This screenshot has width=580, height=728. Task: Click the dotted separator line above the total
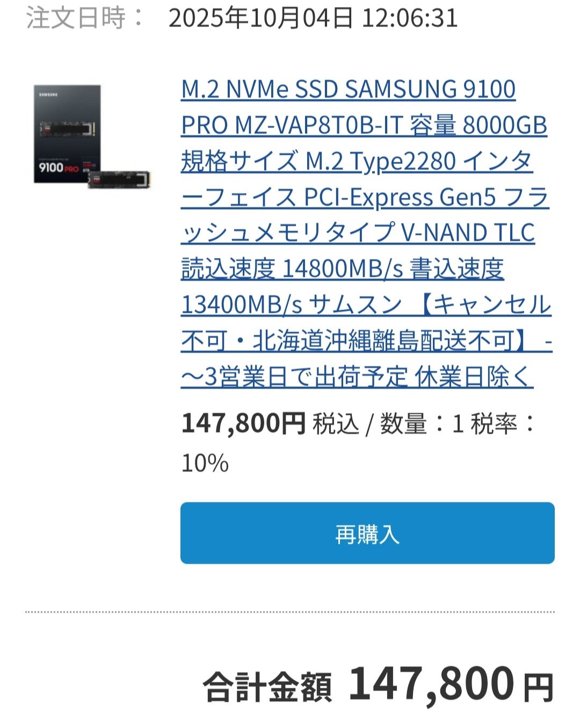[x=290, y=612]
